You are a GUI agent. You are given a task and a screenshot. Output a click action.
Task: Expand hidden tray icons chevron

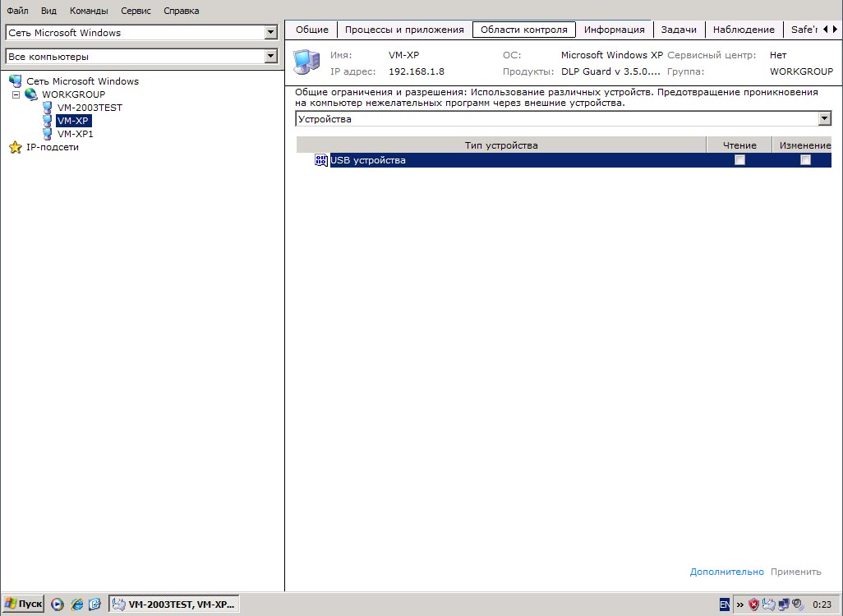pyautogui.click(x=739, y=605)
